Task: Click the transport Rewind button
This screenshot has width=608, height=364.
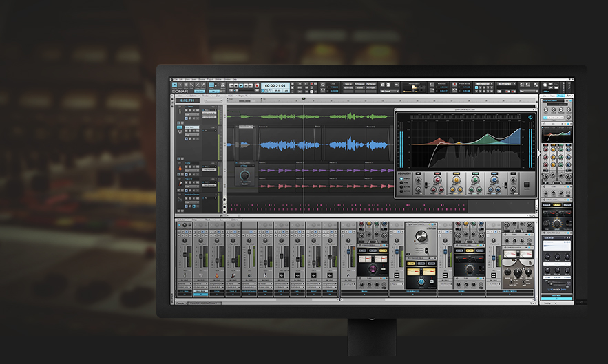Action: pos(232,86)
